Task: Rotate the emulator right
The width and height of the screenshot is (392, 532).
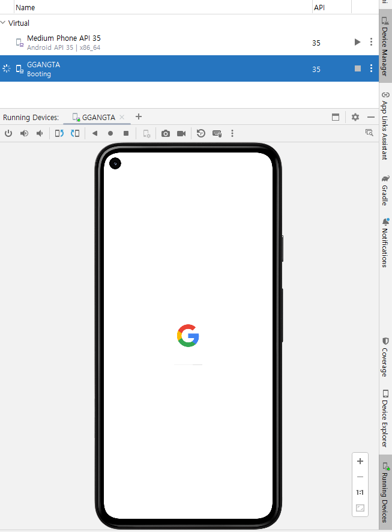Action: click(75, 133)
